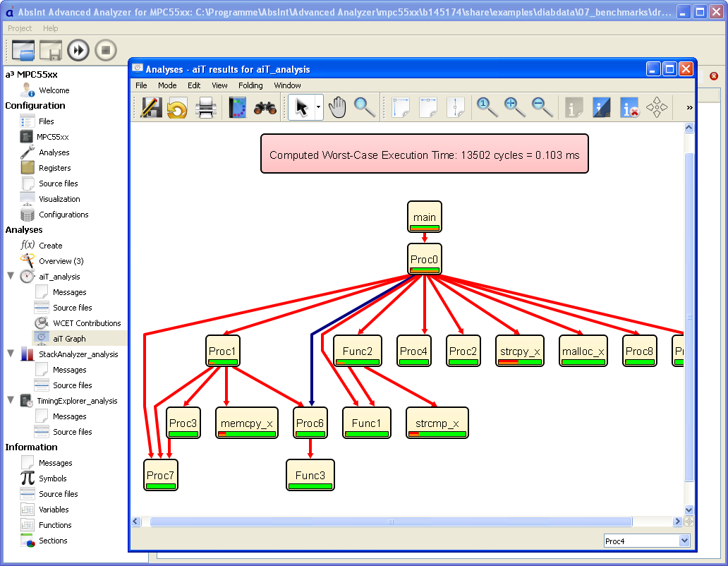Click the Computed Worst-Case Execution Time box

click(425, 154)
